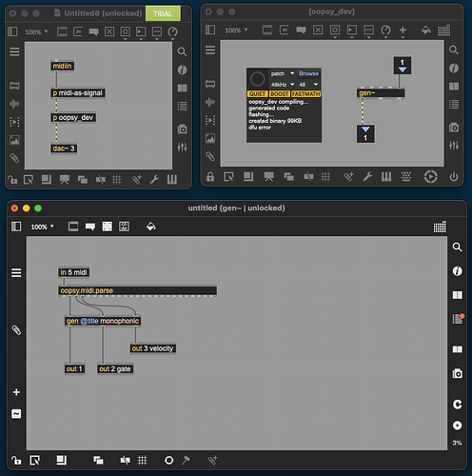
Task: Expand the patch target dropdown in oopsy panel
Action: point(283,73)
